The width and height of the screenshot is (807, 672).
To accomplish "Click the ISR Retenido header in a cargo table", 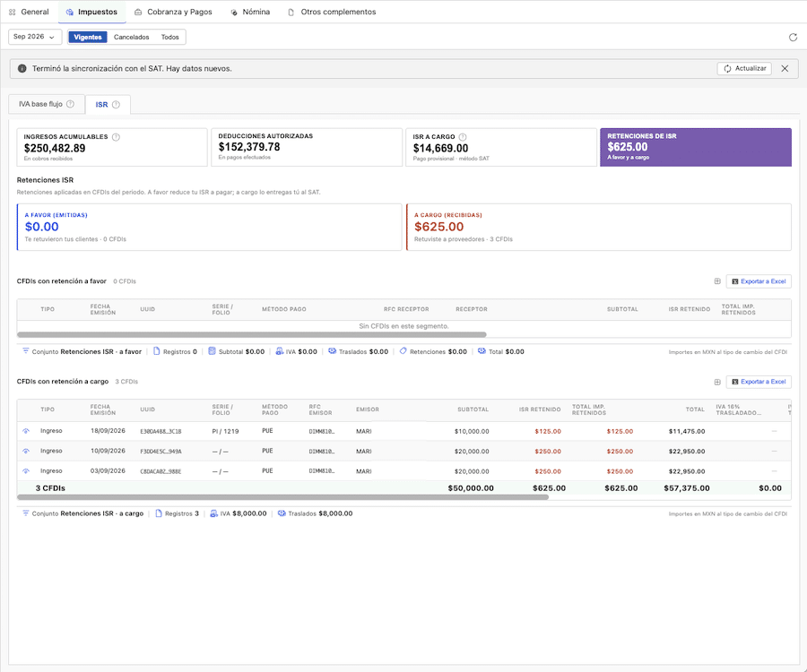I will point(540,409).
